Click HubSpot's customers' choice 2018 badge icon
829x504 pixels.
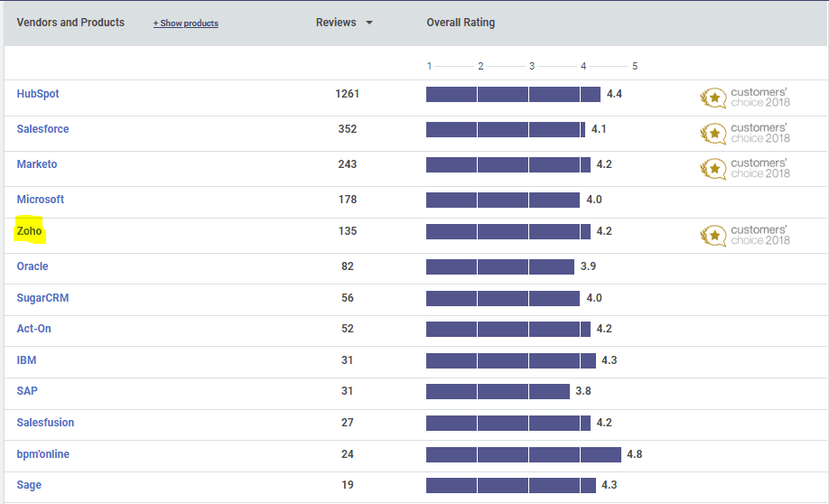click(x=713, y=98)
